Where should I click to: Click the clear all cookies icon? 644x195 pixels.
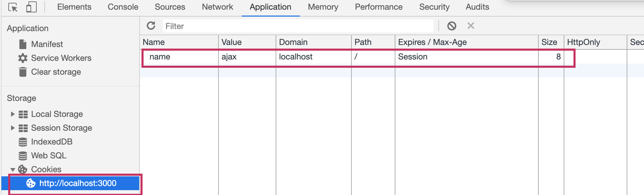(451, 26)
